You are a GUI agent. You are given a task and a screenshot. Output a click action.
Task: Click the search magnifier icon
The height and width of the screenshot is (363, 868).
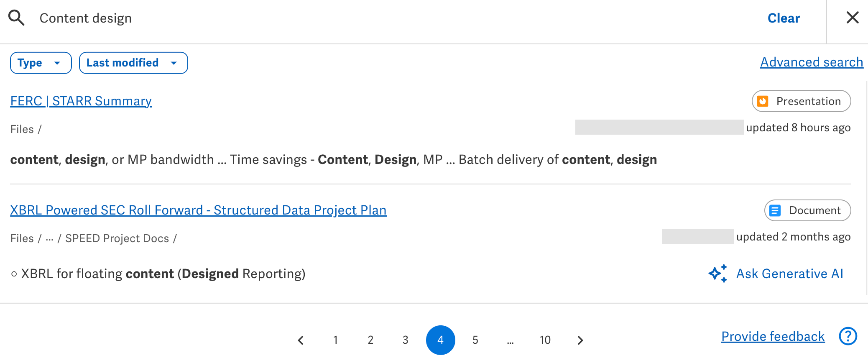click(x=16, y=18)
